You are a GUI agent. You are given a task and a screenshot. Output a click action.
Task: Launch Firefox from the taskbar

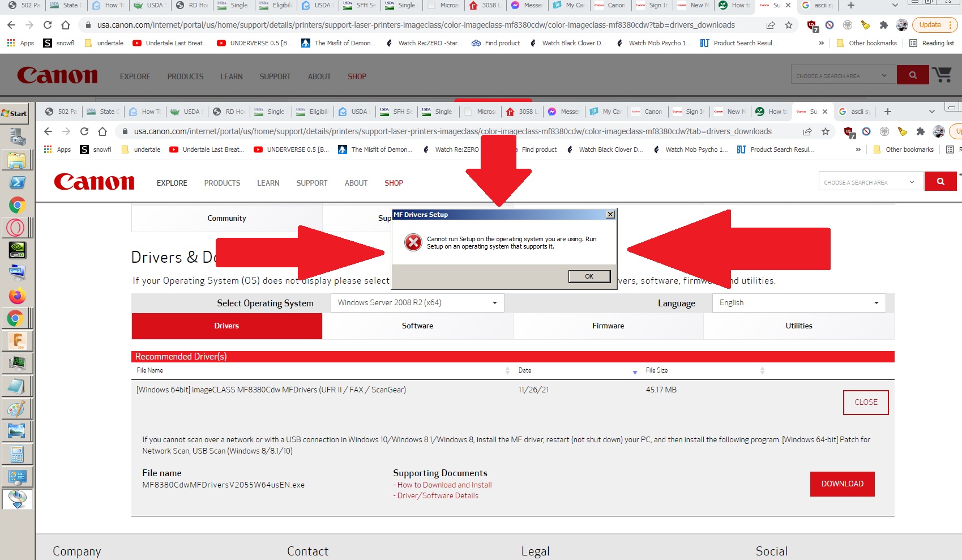point(17,296)
